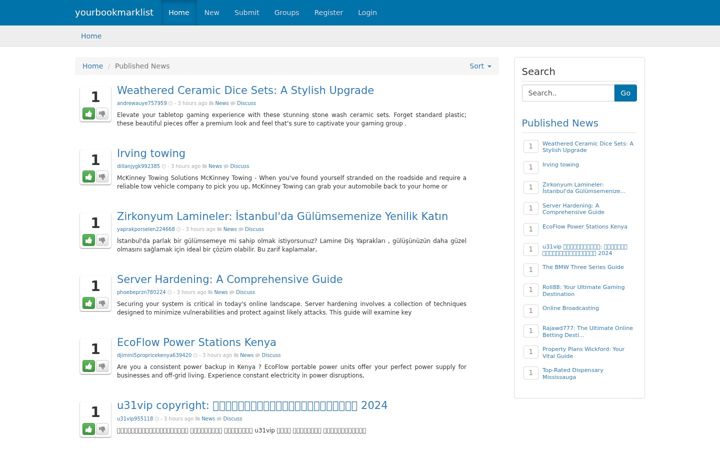Open Discuss for Server Hardening post
Image resolution: width=720 pixels, height=450 pixels.
pos(245,292)
